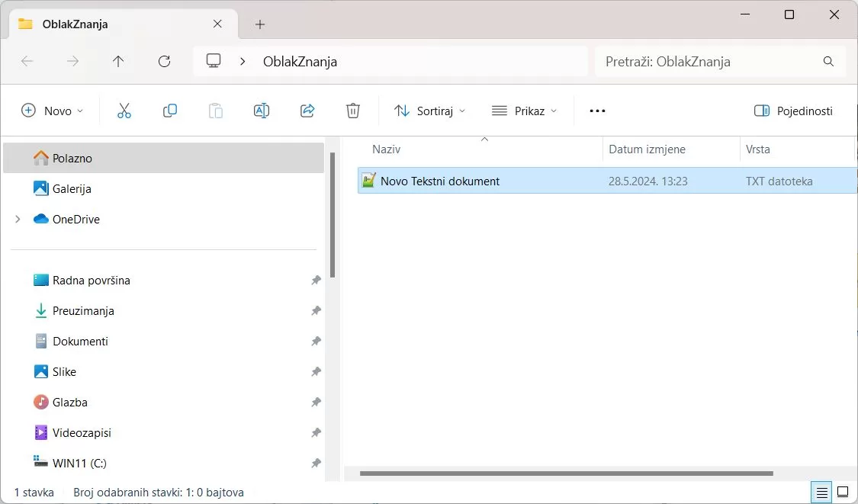Expand the OneDrive tree node
The width and height of the screenshot is (858, 504).
point(18,219)
